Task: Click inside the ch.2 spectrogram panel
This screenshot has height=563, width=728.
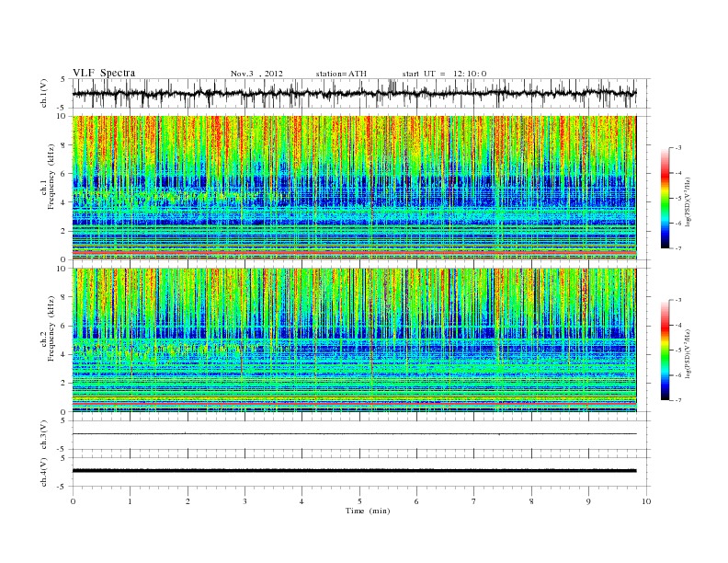Action: coord(354,339)
